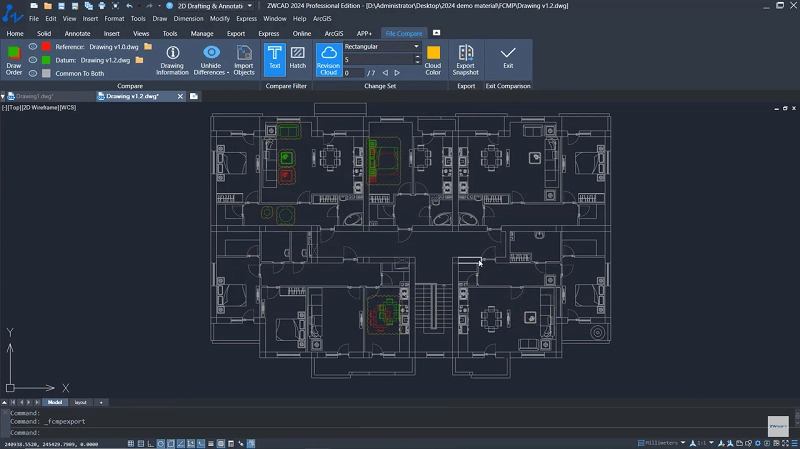This screenshot has height=449, width=800.
Task: Toggle visibility of Common To Both
Action: pos(33,73)
